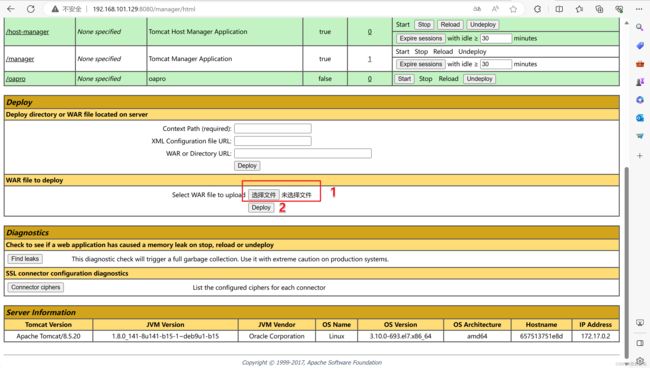This screenshot has height=368, width=650.
Task: Click the Connector ciphers button
Action: (x=36, y=287)
